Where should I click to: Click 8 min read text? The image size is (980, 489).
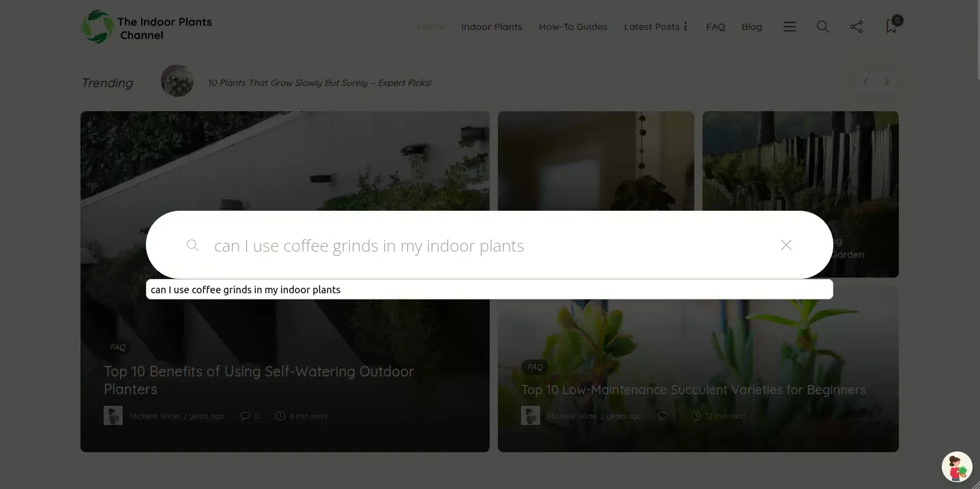point(308,416)
